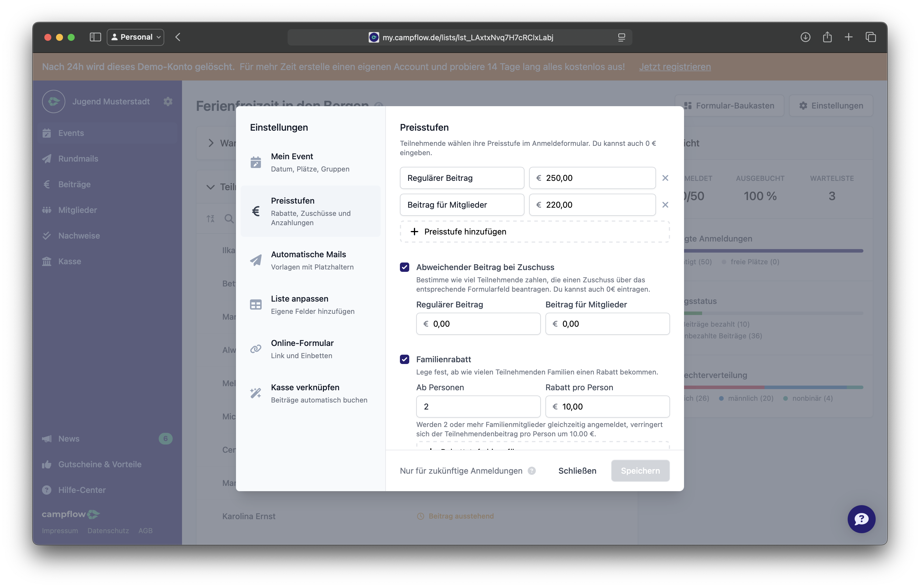
Task: Open the Personal profile dropdown
Action: [135, 37]
